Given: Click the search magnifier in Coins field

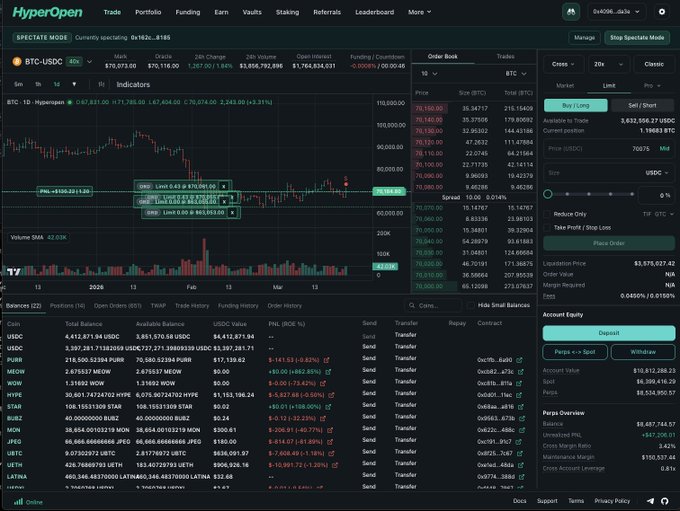Looking at the screenshot, I should point(412,305).
